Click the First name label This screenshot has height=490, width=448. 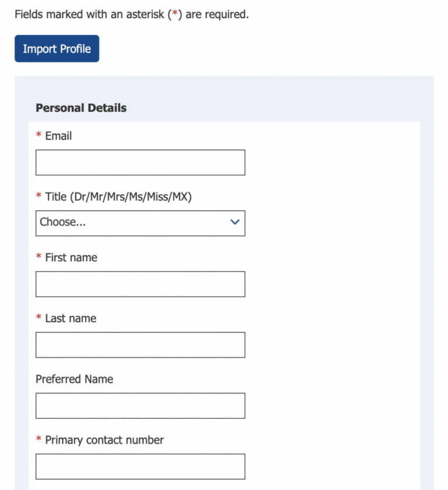[71, 257]
